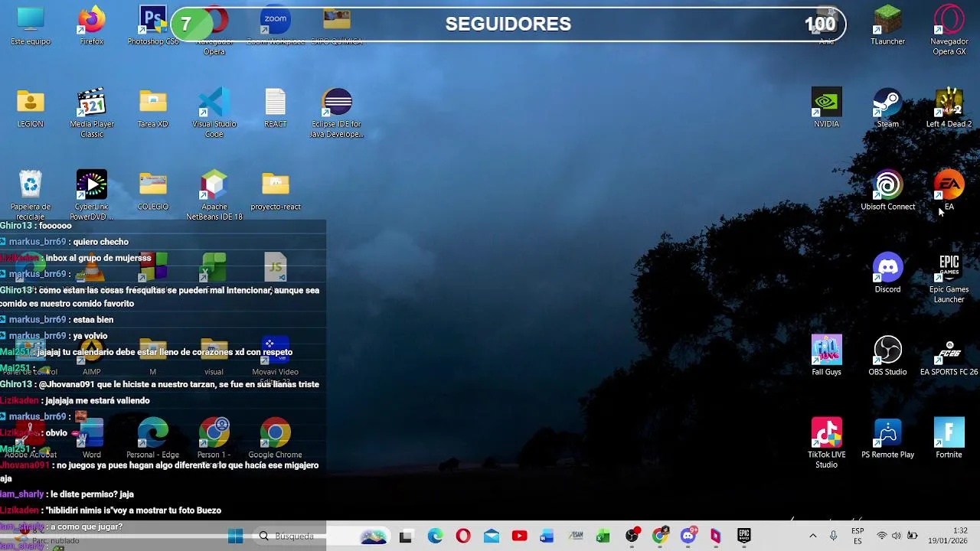Viewport: 980px width, 551px height.
Task: Switch to Discord in the taskbar
Action: click(688, 536)
